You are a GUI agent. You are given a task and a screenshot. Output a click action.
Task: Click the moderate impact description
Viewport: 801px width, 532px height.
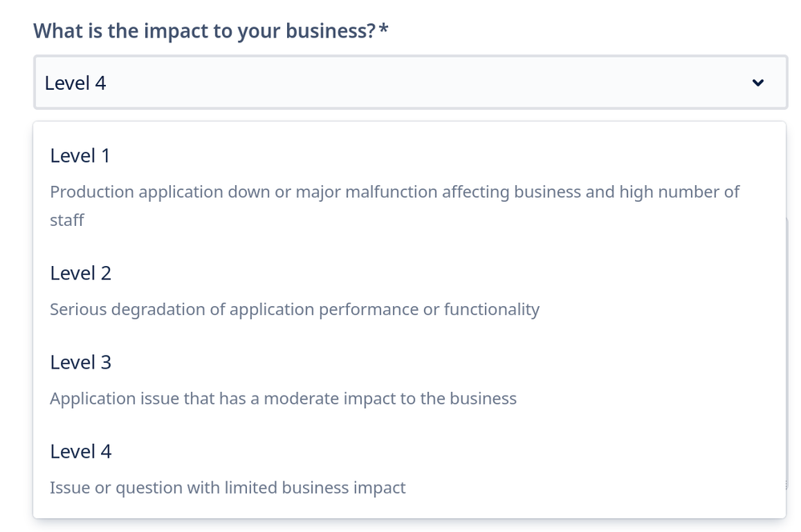(284, 397)
